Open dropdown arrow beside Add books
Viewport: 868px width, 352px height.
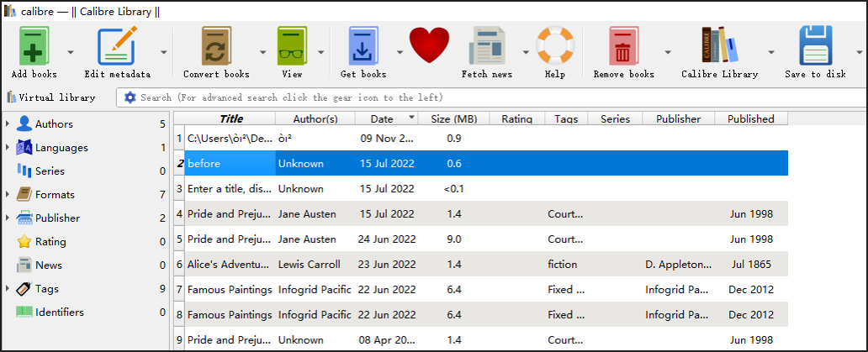coord(71,52)
